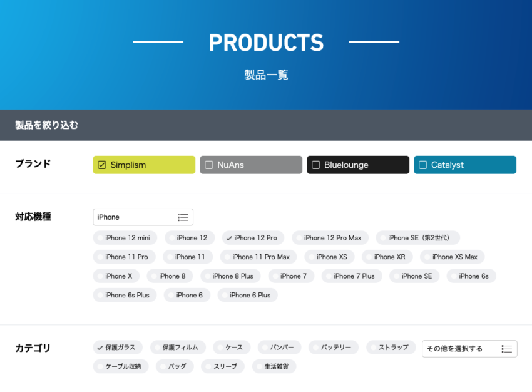Select the iPhone 7 Plus filter

click(x=352, y=276)
